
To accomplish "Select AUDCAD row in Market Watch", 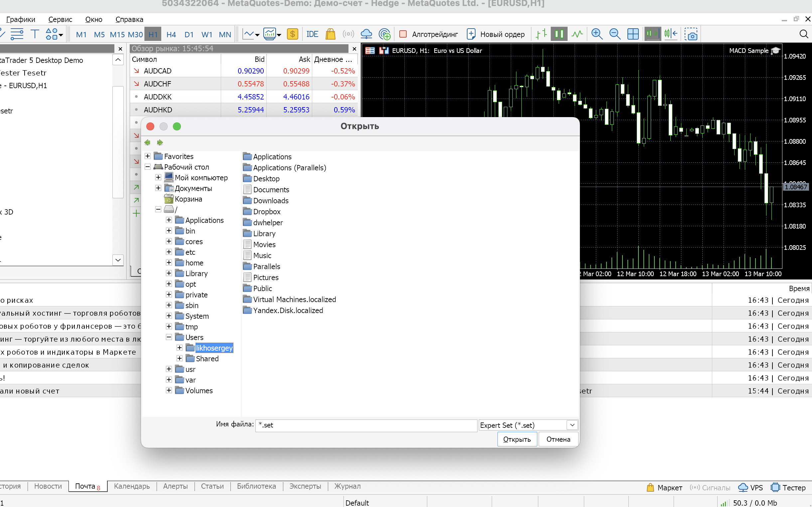I will click(x=244, y=71).
